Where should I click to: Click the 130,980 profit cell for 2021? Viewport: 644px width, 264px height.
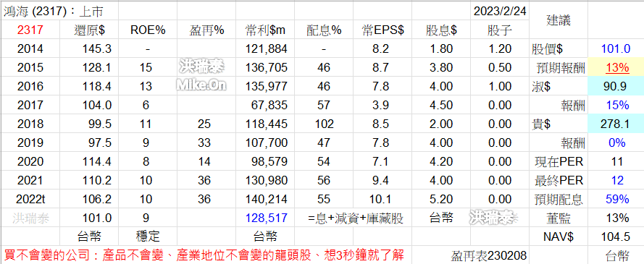pyautogui.click(x=267, y=180)
